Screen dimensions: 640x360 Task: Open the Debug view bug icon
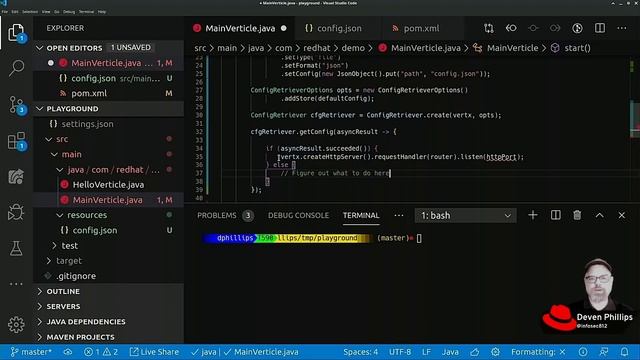tap(16, 212)
